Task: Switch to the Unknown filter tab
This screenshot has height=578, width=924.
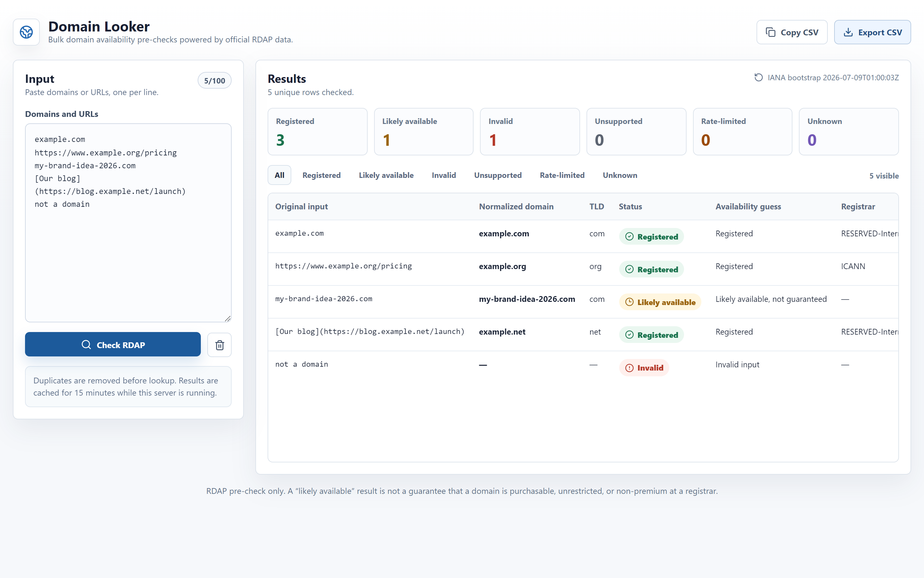Action: pos(620,175)
